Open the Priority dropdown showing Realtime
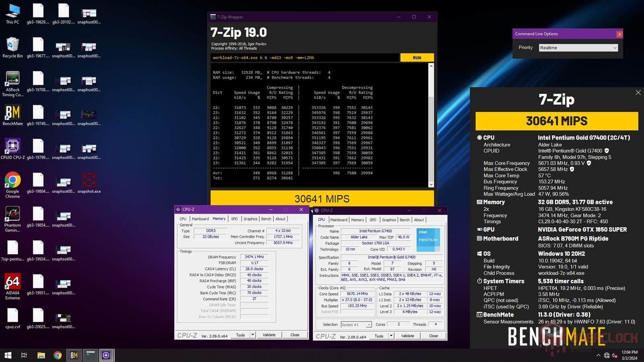This screenshot has width=644, height=362. pos(578,48)
